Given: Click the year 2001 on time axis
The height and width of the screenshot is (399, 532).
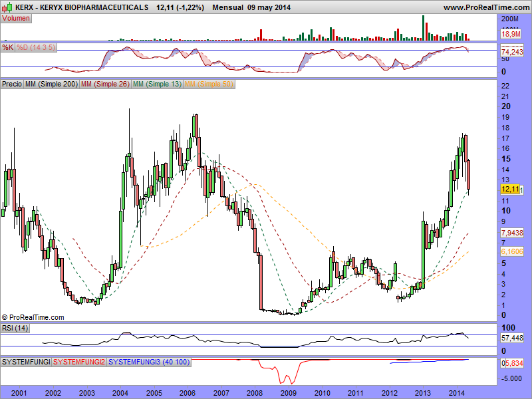Looking at the screenshot, I should pos(19,393).
